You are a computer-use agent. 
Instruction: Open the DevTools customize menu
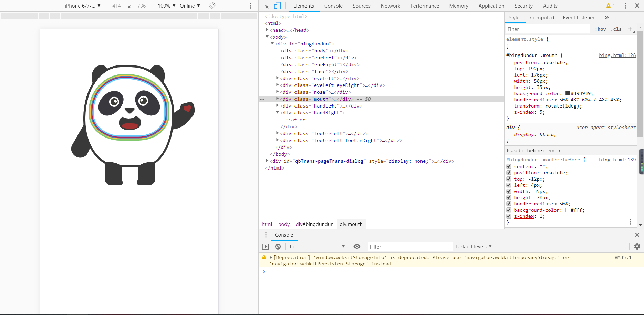pos(625,6)
